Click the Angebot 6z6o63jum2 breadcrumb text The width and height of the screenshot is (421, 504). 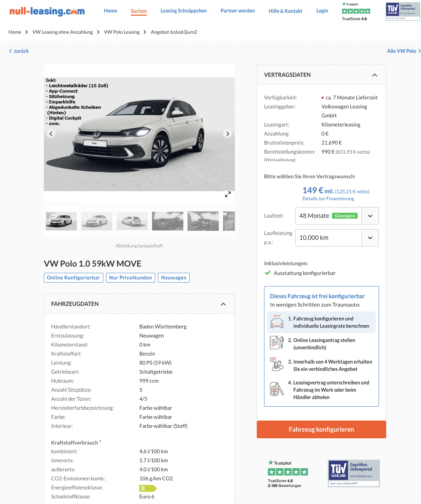pos(174,32)
